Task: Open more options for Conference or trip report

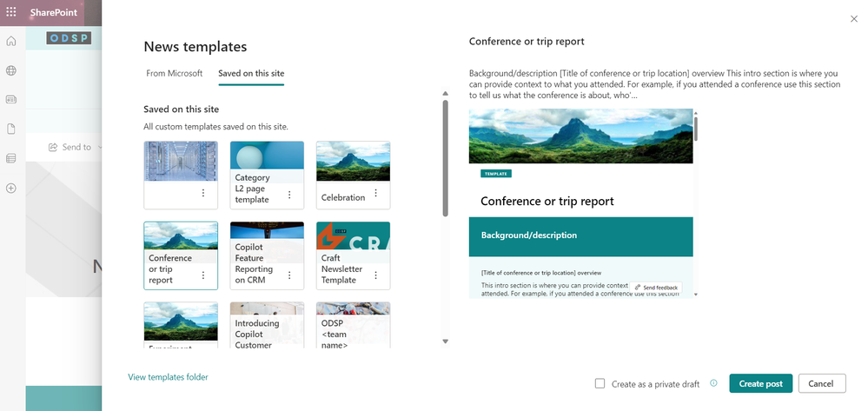Action: (203, 275)
